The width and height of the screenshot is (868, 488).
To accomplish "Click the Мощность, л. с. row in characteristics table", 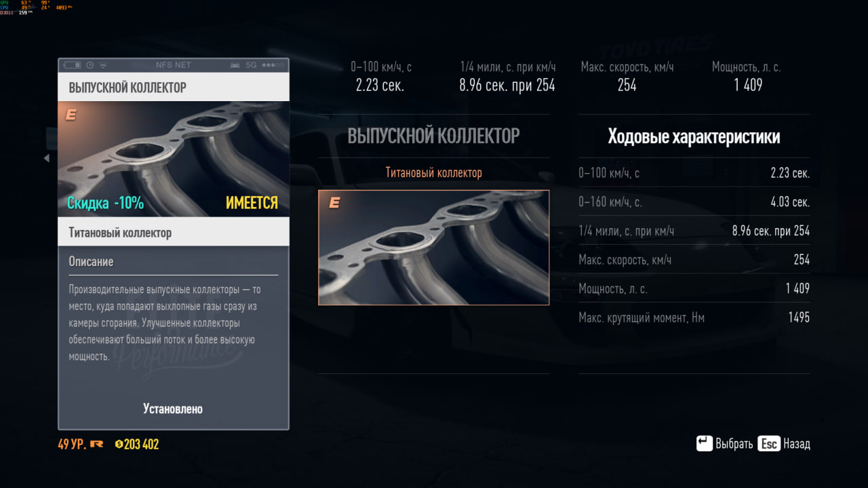I will coord(694,288).
